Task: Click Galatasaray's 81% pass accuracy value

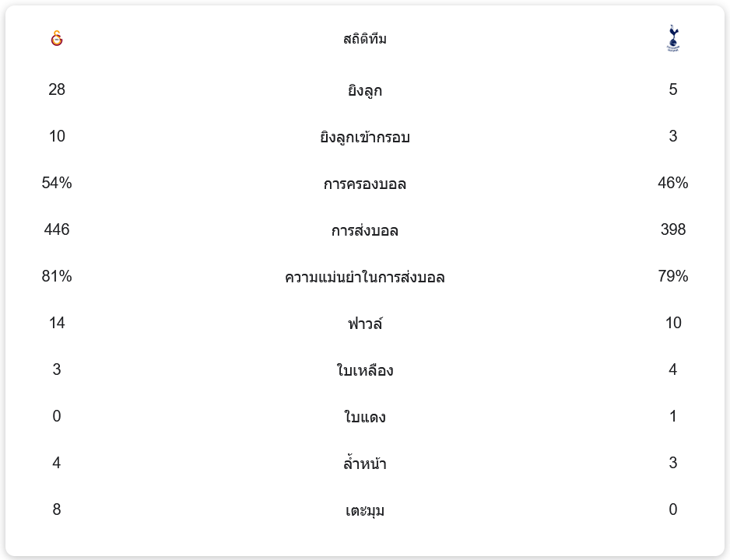Action: pos(57,276)
